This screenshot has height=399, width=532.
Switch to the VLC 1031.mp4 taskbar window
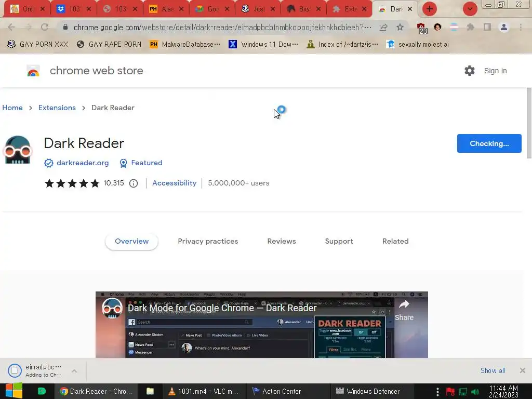(x=203, y=391)
